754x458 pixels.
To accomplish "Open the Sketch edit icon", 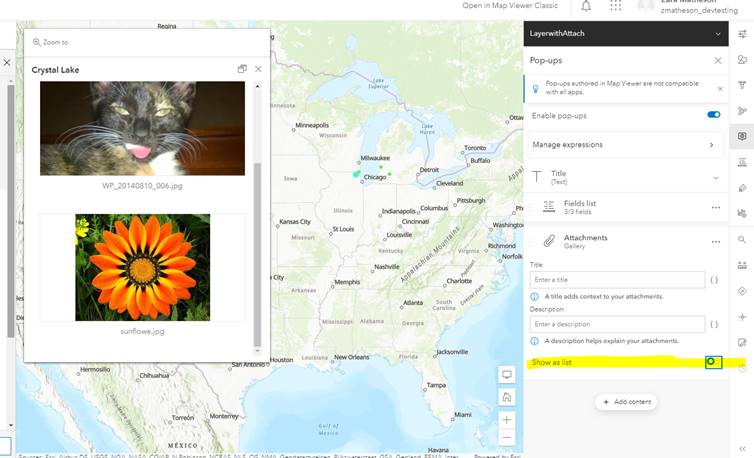I will click(742, 343).
